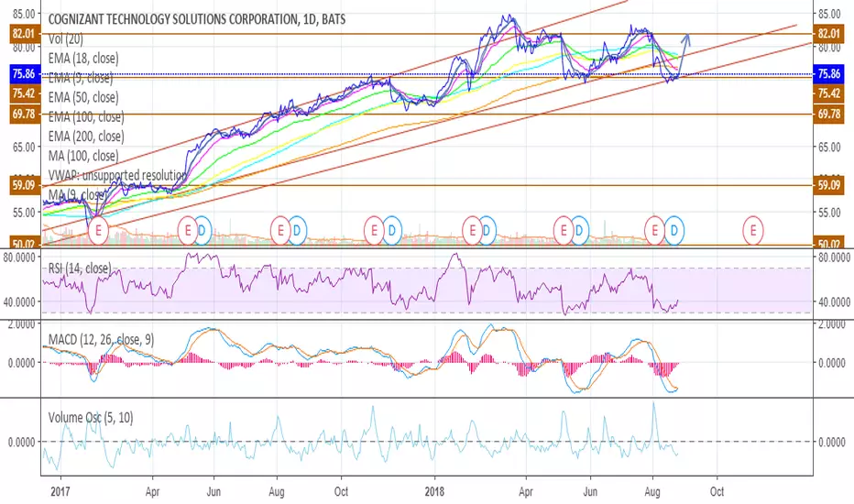Viewport: 854px width, 504px height.
Task: Select the earnings E marker at August 2018
Action: (x=654, y=231)
